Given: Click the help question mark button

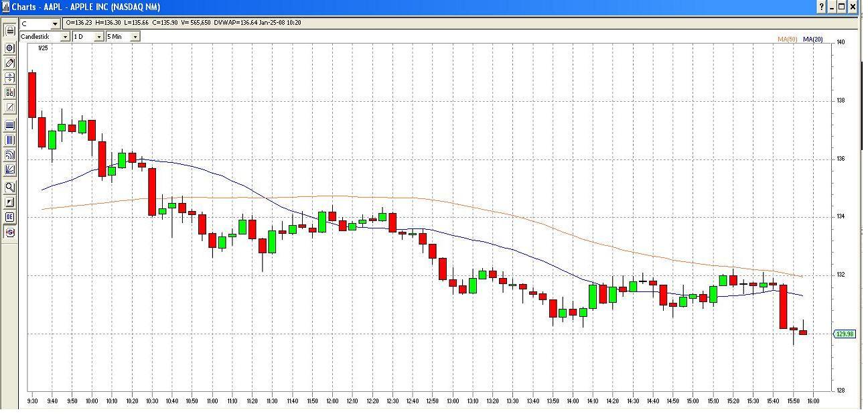Looking at the screenshot, I should (x=822, y=7).
